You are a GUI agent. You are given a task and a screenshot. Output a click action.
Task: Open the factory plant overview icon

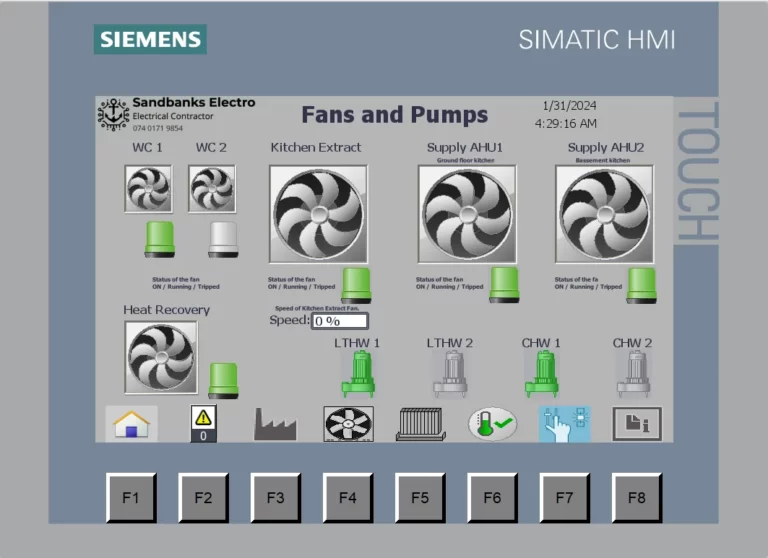click(275, 424)
